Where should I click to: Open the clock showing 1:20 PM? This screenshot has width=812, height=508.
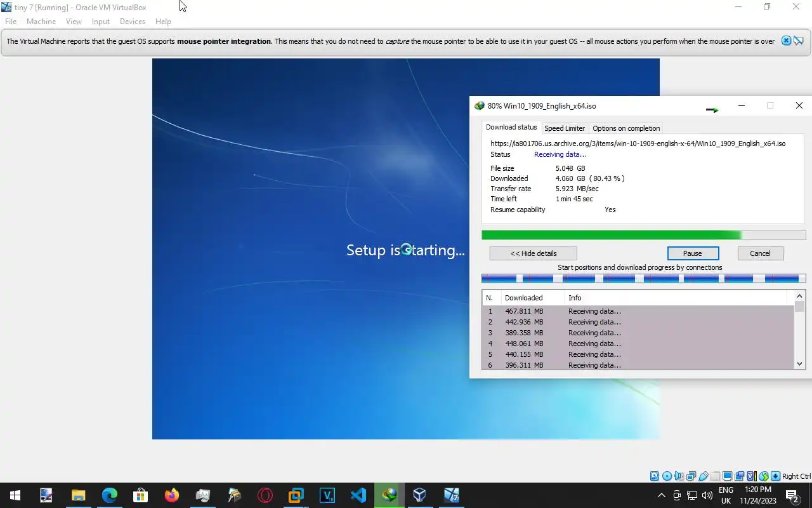pos(758,495)
